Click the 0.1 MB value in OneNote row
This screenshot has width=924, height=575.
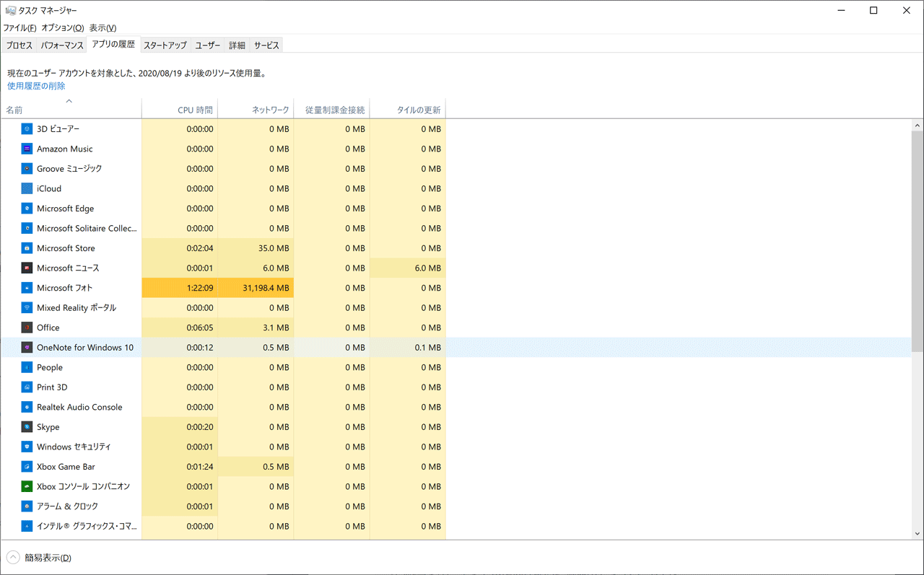coord(427,347)
